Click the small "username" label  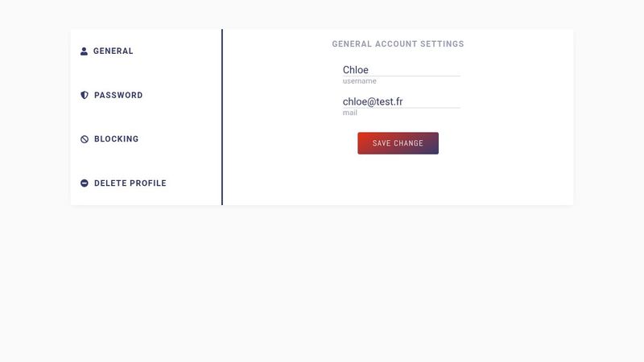point(359,81)
